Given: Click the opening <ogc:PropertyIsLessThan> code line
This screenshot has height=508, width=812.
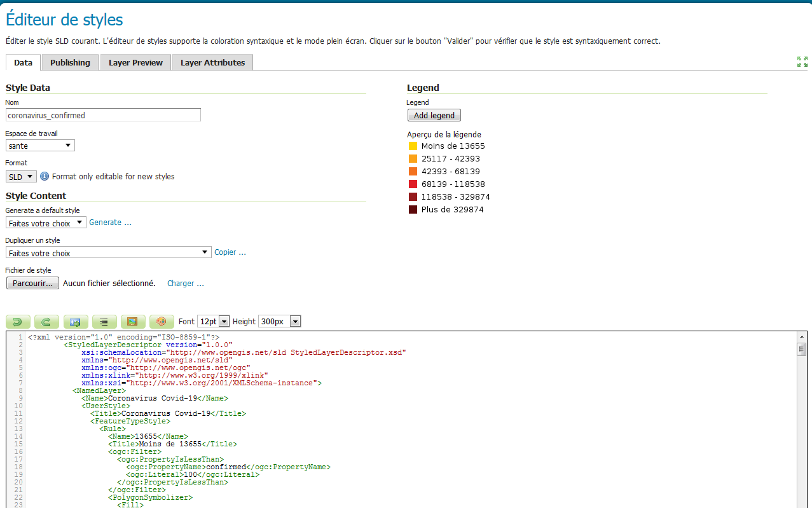Looking at the screenshot, I should pyautogui.click(x=170, y=459).
